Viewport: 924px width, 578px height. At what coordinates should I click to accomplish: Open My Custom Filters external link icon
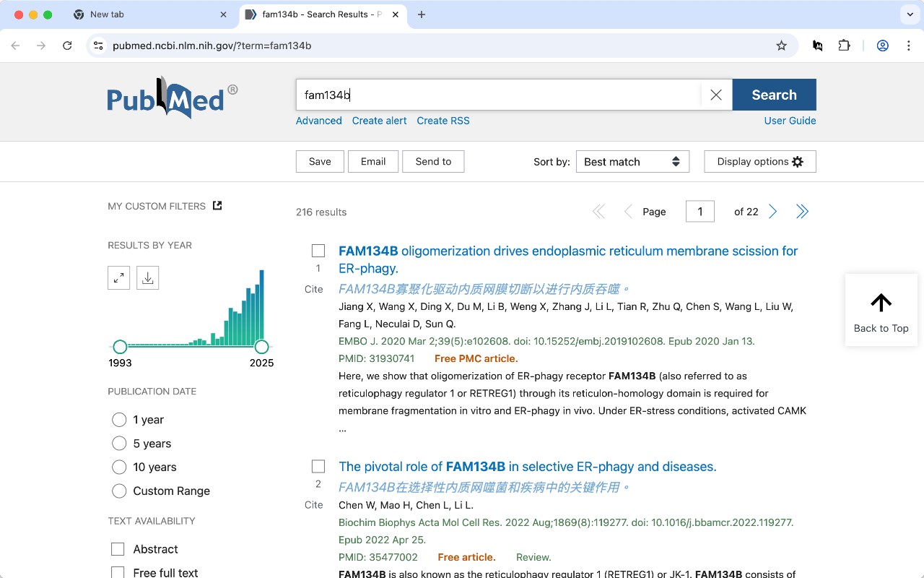pyautogui.click(x=217, y=206)
